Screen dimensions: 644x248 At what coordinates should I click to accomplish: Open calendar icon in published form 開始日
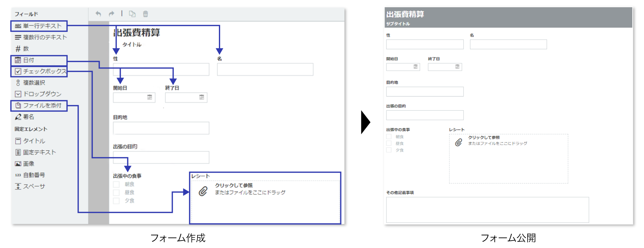tap(416, 67)
